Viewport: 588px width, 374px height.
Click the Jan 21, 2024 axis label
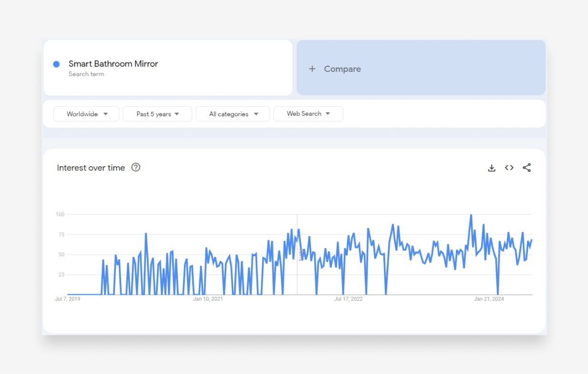(x=489, y=299)
